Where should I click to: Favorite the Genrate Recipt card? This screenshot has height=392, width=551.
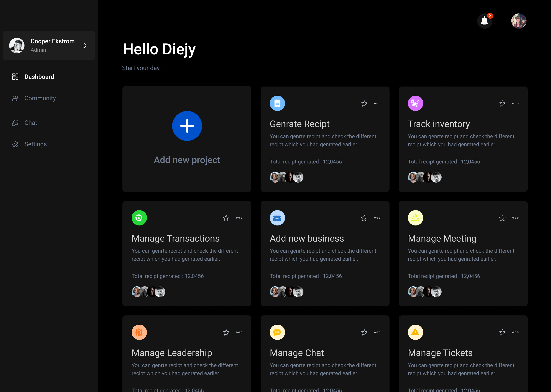[x=364, y=104]
